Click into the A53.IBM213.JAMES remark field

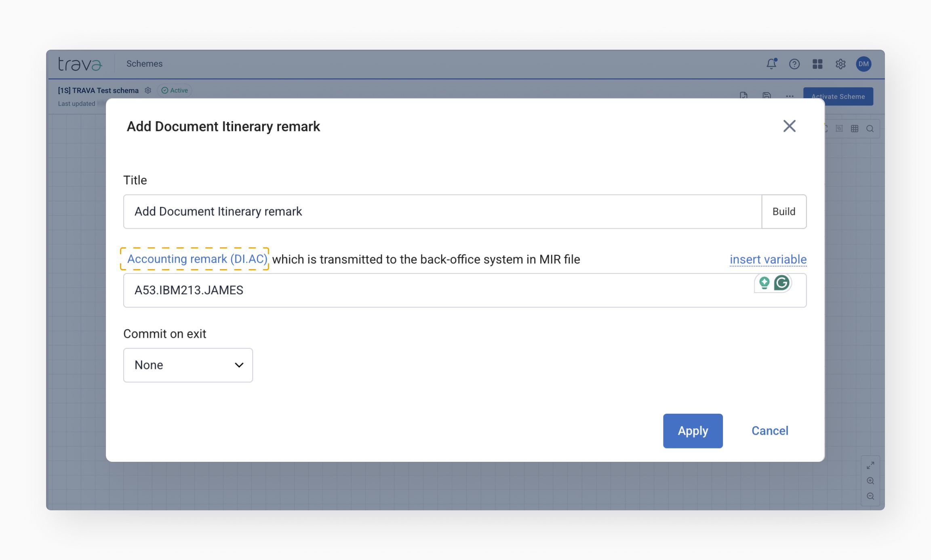(x=404, y=291)
